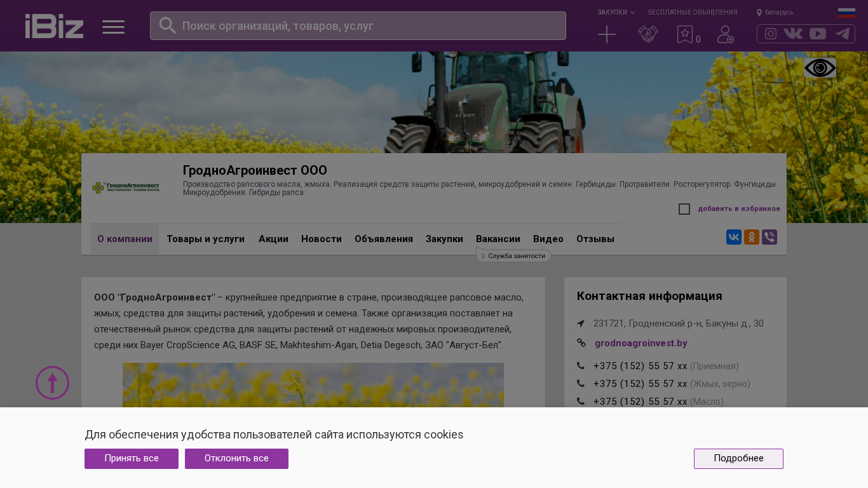Open Бесплатные объявления link

coord(693,13)
